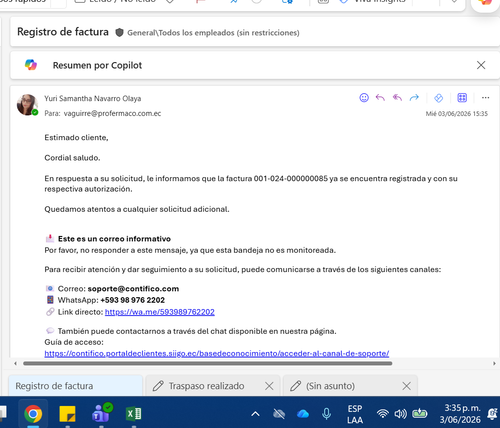Open the emoji reaction picker on the email
500x428 pixels.
[x=364, y=98]
